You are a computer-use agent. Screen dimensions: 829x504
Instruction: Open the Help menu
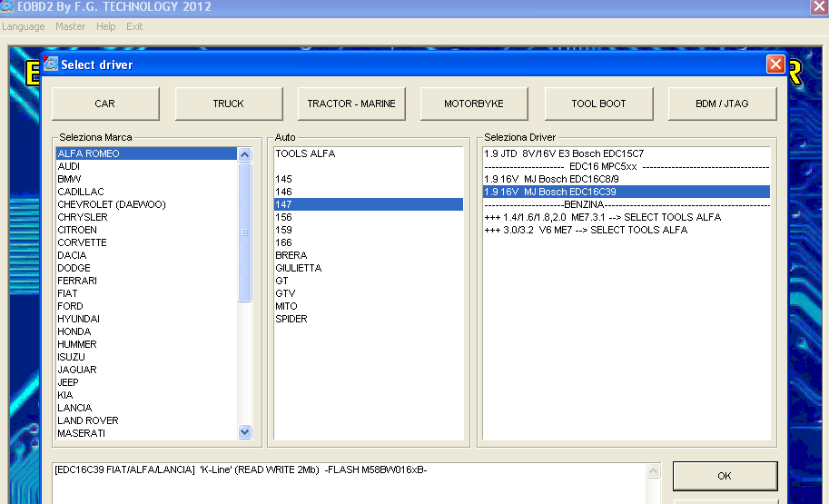click(x=105, y=26)
